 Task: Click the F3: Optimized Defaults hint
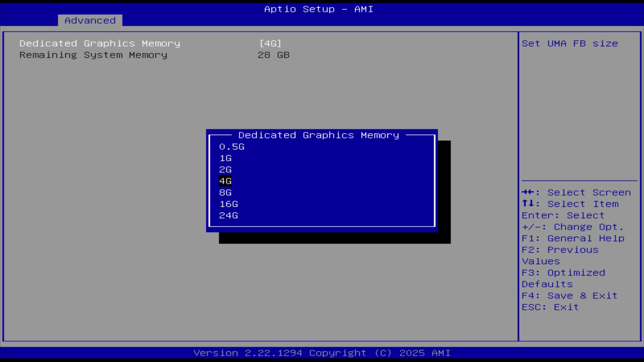pyautogui.click(x=563, y=278)
